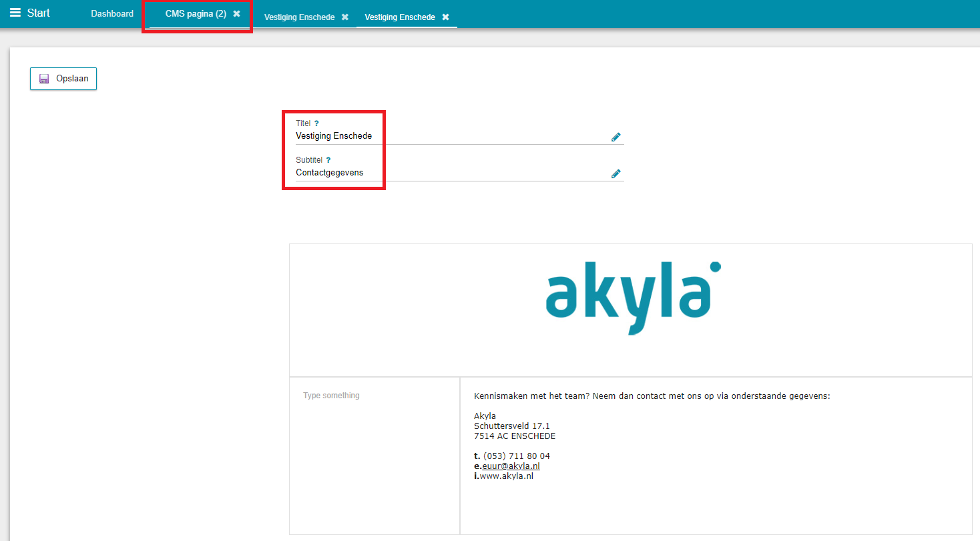Viewport: 980px width, 541px height.
Task: Click the www.akyla.nl website text
Action: pos(506,476)
